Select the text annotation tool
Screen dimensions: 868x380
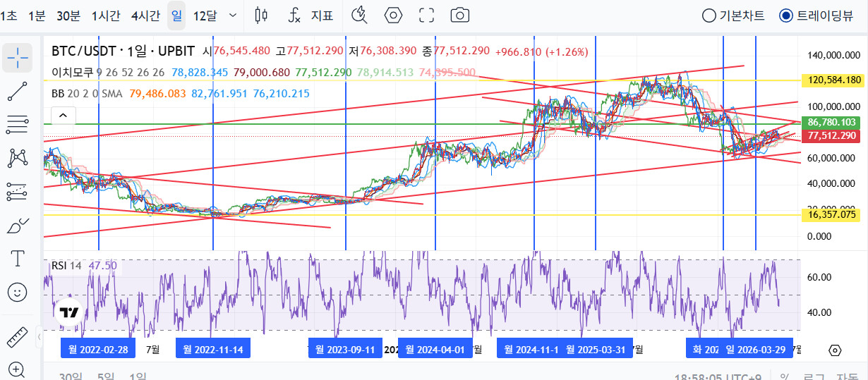17,259
